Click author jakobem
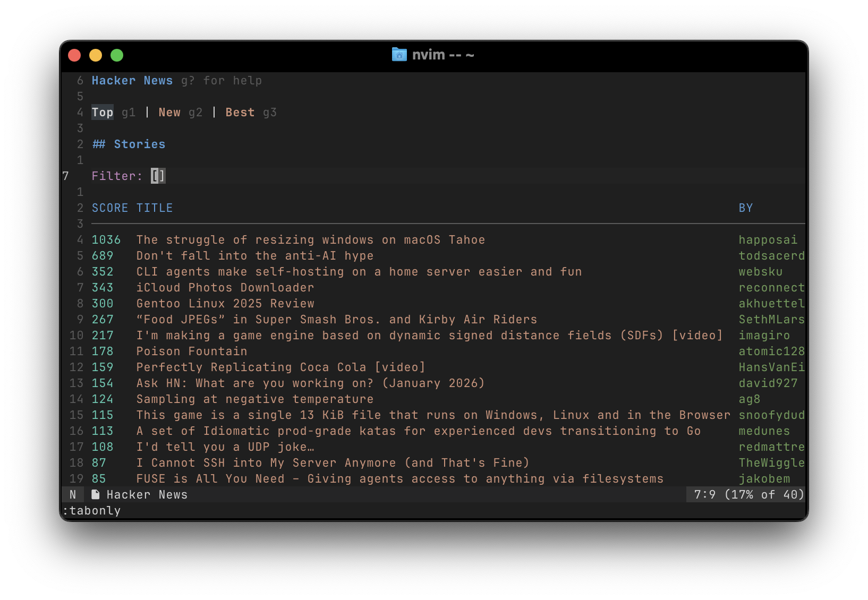868x600 pixels. (764, 478)
